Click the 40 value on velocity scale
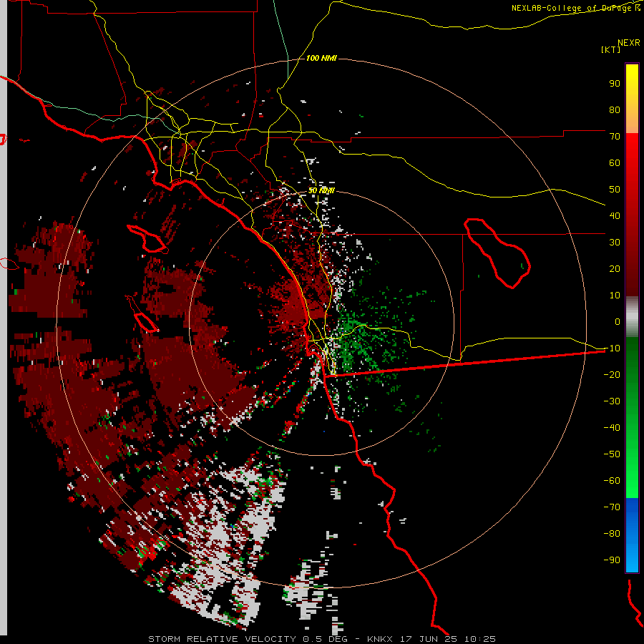The height and width of the screenshot is (644, 644). (x=615, y=215)
